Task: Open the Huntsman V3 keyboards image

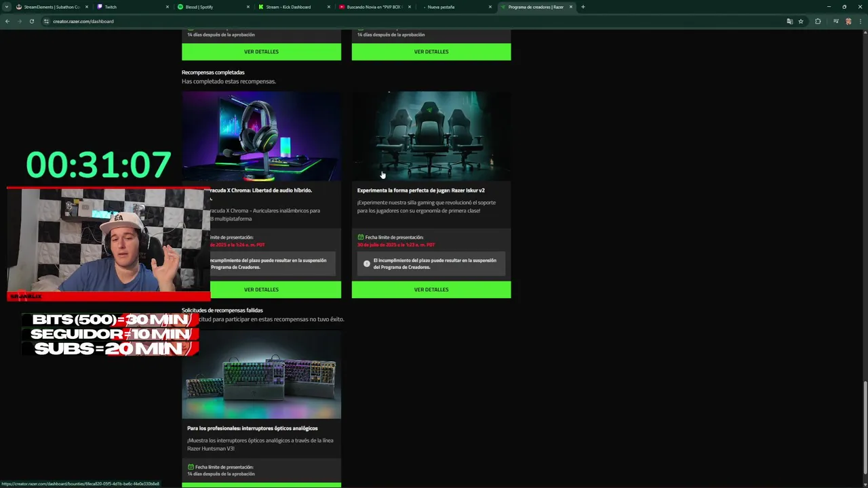Action: pos(261,374)
